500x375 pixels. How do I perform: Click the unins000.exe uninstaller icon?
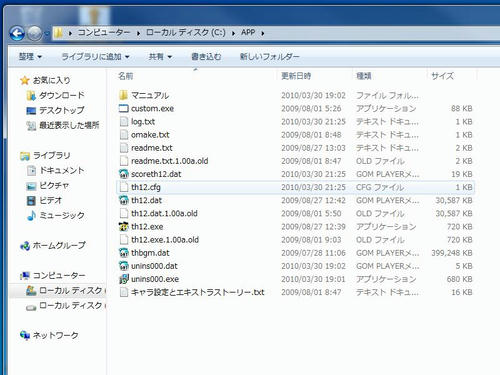(124, 279)
